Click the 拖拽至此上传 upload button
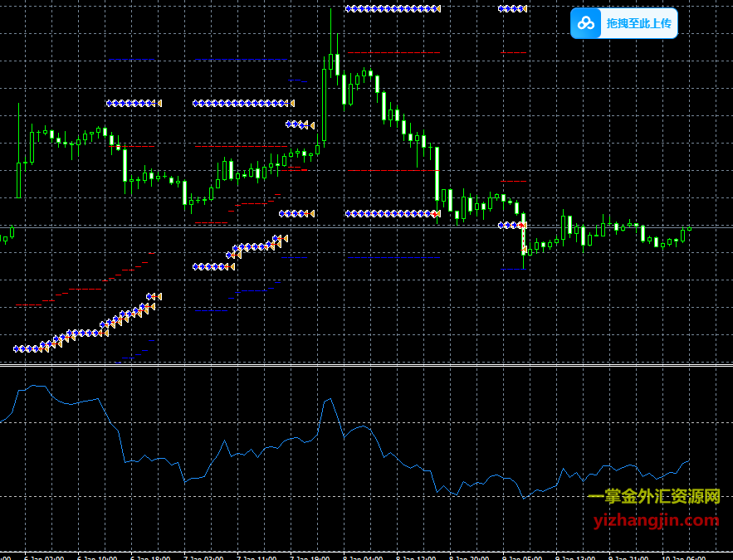Screen dimensions: 733x560 [x=624, y=23]
